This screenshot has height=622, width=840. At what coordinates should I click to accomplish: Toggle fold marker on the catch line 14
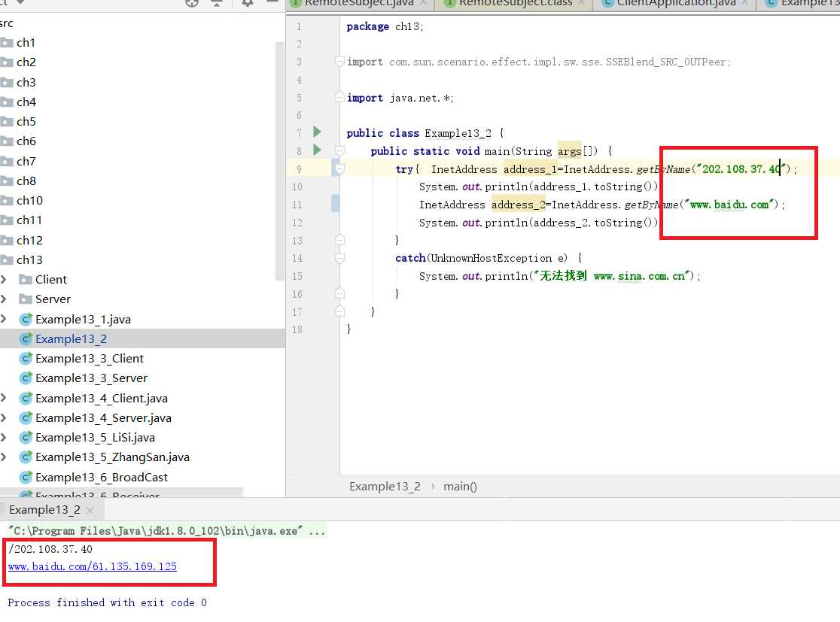click(340, 258)
